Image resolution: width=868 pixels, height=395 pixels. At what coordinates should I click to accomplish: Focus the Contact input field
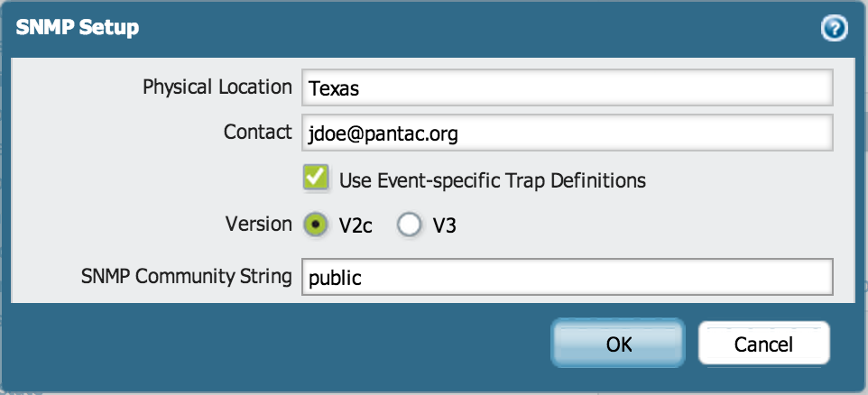pyautogui.click(x=566, y=133)
